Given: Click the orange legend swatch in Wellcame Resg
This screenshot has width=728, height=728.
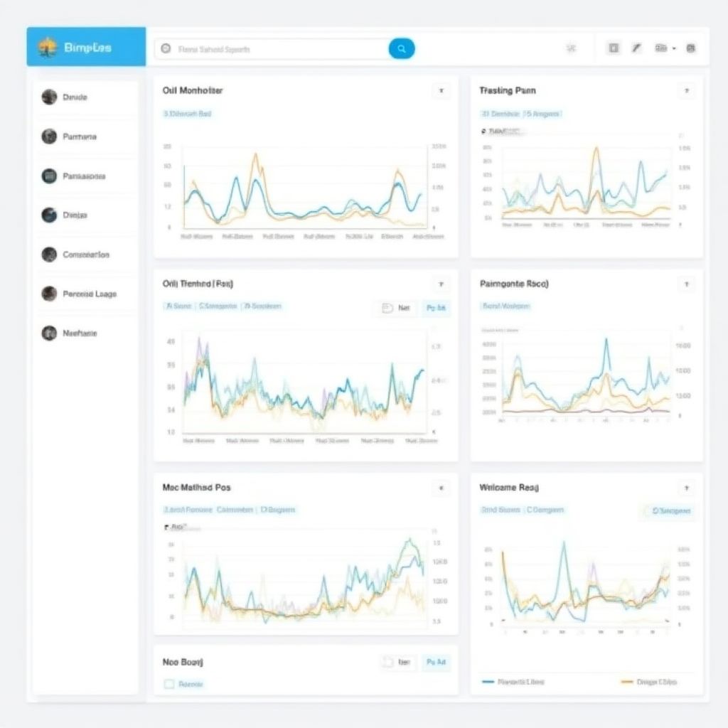Looking at the screenshot, I should 627,682.
